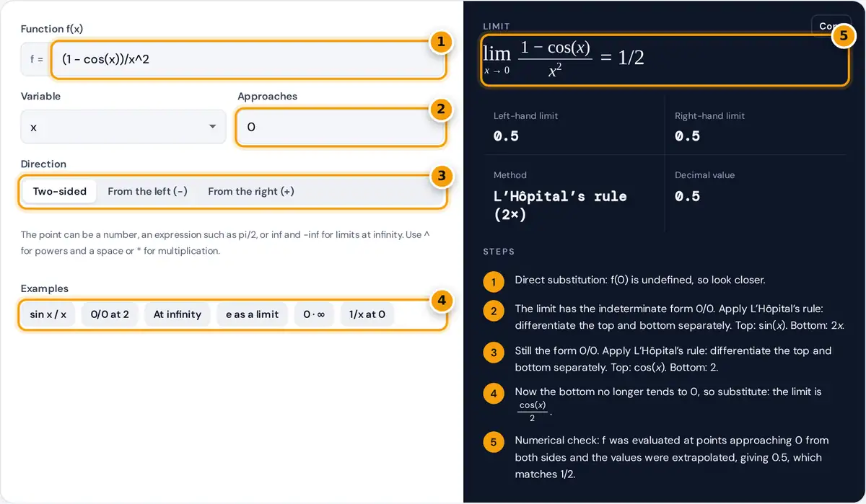This screenshot has width=866, height=504.
Task: Click the step starting 'The limit has the indeterminate form'
Action: click(679, 317)
